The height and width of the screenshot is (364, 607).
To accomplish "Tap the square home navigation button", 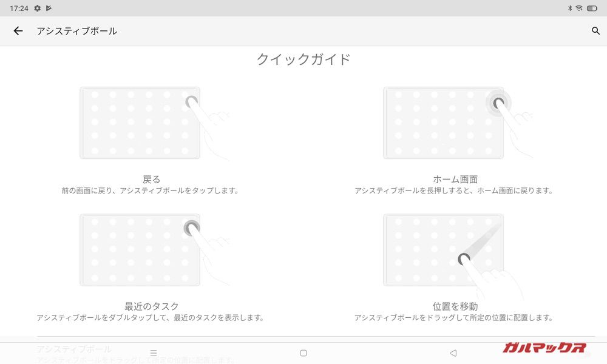I will tap(303, 353).
